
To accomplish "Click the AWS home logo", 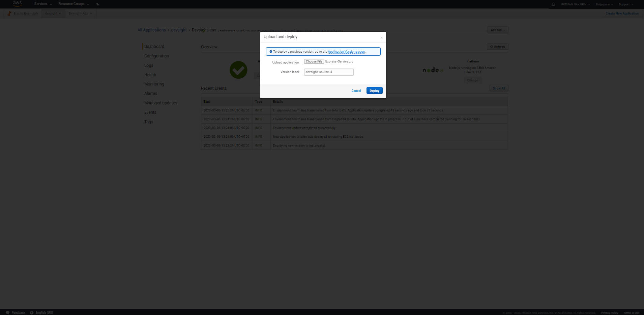I will (17, 4).
